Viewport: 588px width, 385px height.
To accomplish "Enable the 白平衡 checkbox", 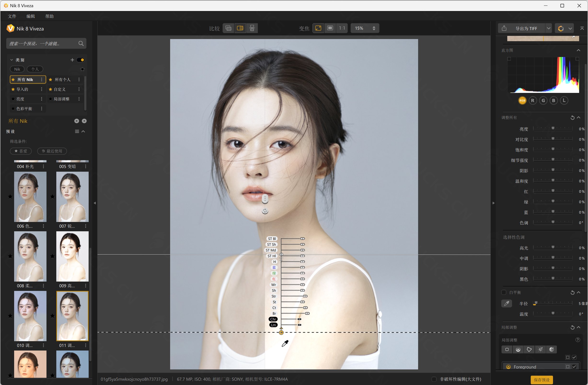I will coord(504,292).
